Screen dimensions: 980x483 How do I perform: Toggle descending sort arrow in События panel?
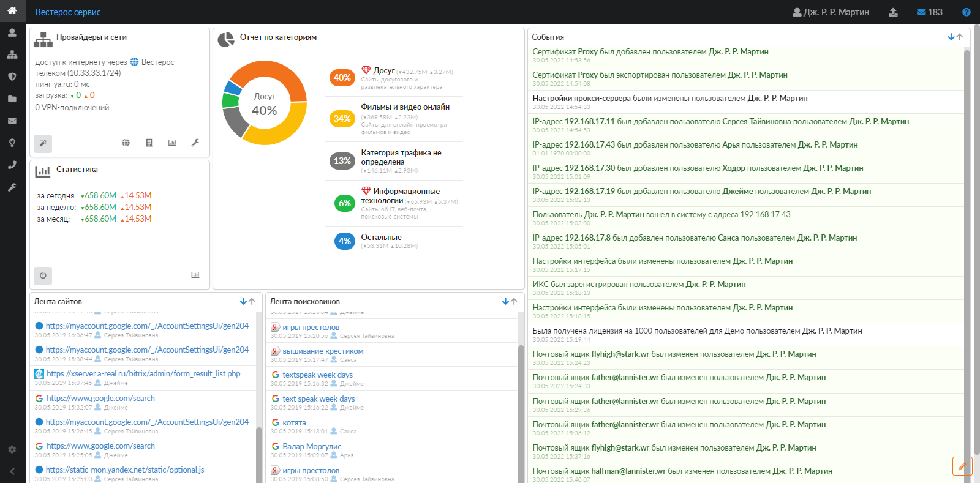coord(951,37)
